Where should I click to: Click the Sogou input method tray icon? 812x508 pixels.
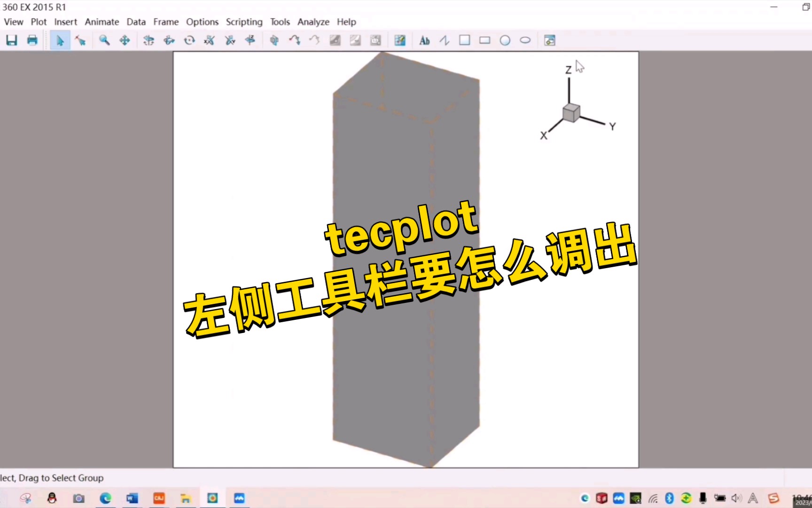tap(773, 498)
